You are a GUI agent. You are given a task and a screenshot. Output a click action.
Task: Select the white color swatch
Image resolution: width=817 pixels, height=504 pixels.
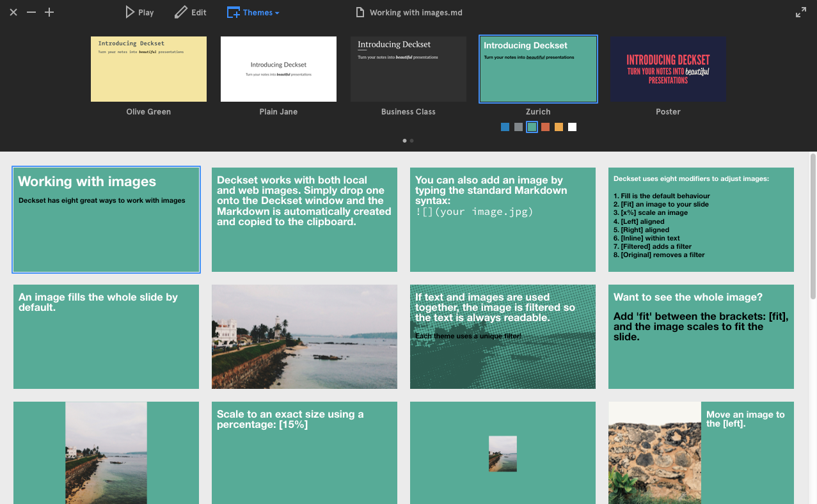click(x=572, y=127)
